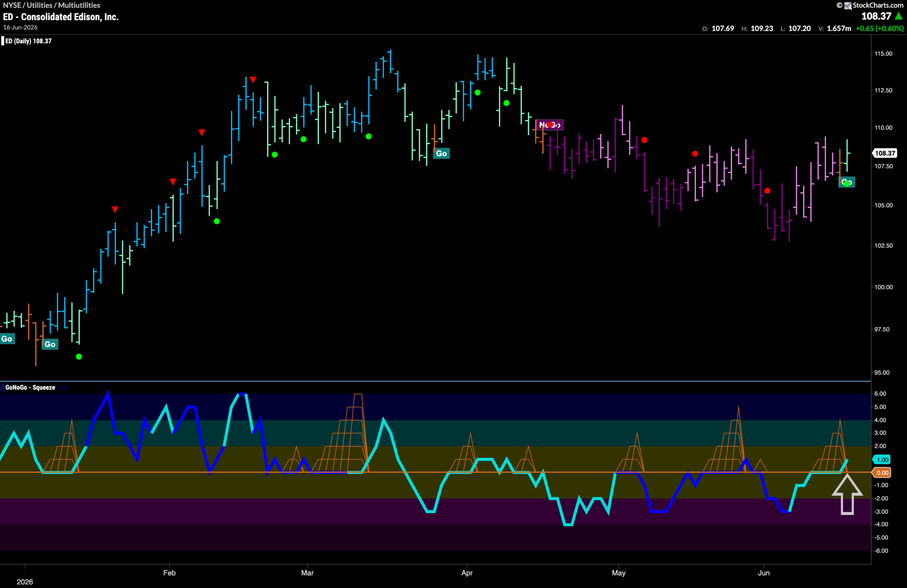This screenshot has width=907, height=588.
Task: Click the GoNoGo - Squeeze panel label
Action: 30,387
